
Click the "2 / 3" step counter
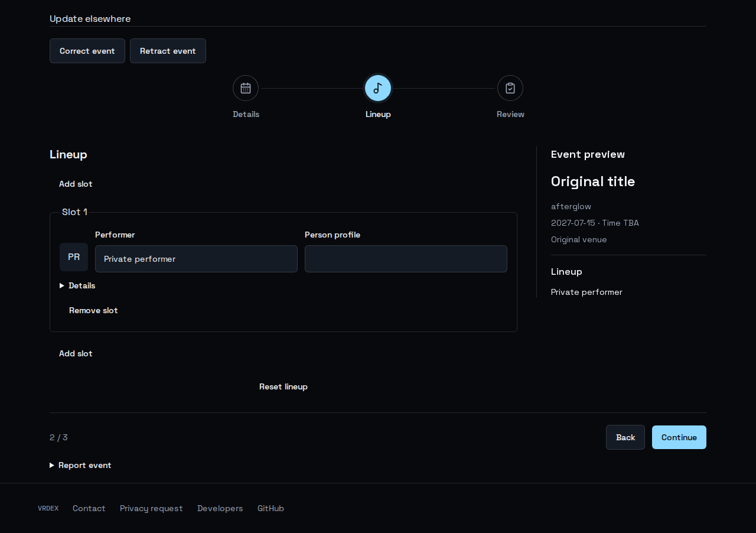click(58, 437)
